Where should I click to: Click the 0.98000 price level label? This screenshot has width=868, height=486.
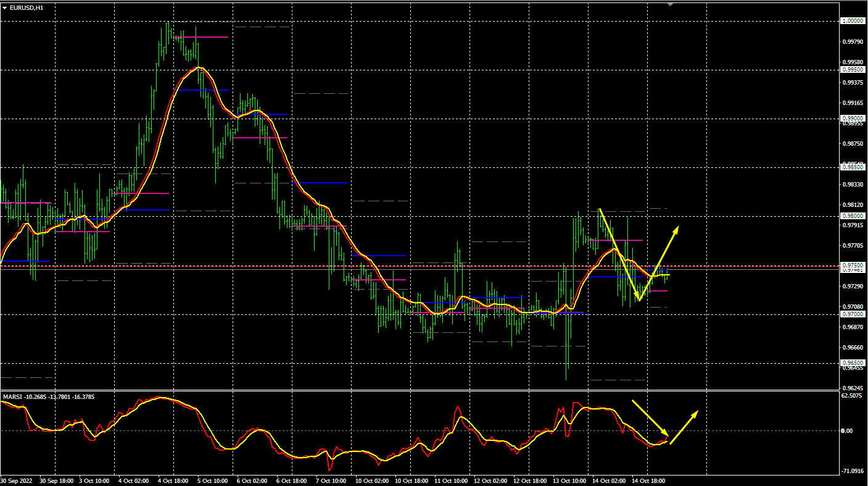click(x=852, y=216)
